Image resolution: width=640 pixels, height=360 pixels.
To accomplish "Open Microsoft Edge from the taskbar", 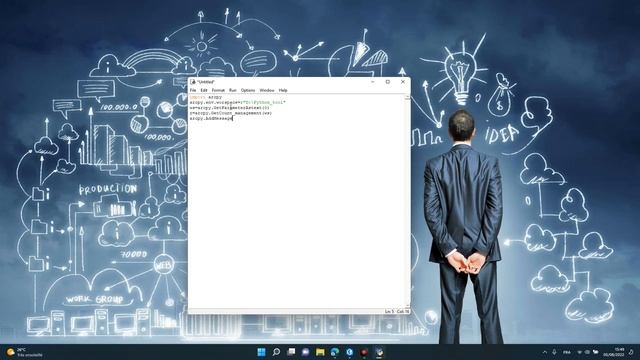I will point(335,352).
